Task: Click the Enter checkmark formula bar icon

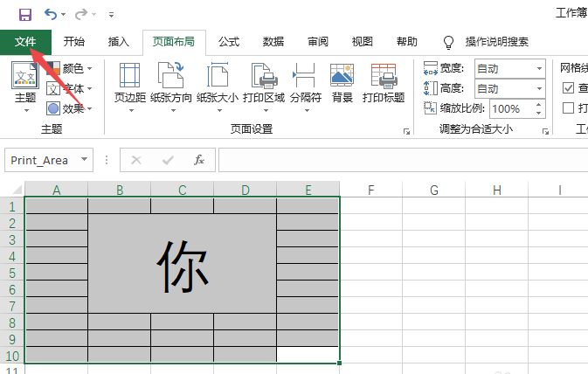Action: tap(168, 160)
